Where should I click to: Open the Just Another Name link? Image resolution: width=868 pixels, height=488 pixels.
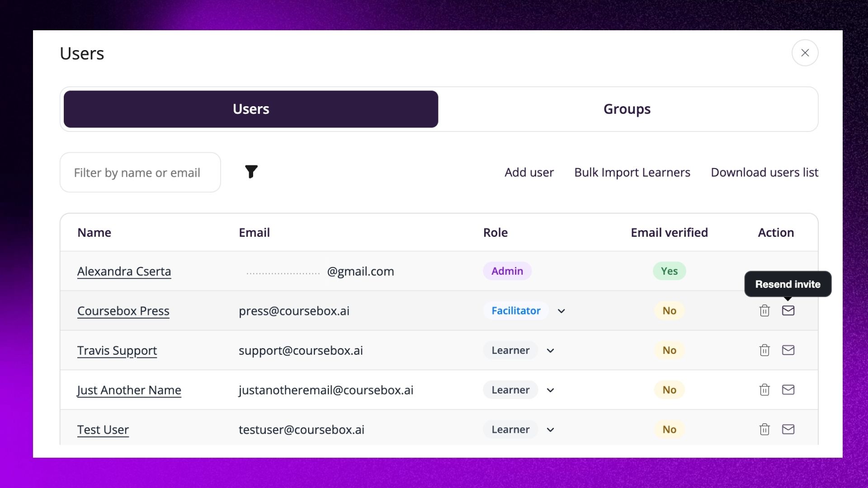(x=129, y=390)
